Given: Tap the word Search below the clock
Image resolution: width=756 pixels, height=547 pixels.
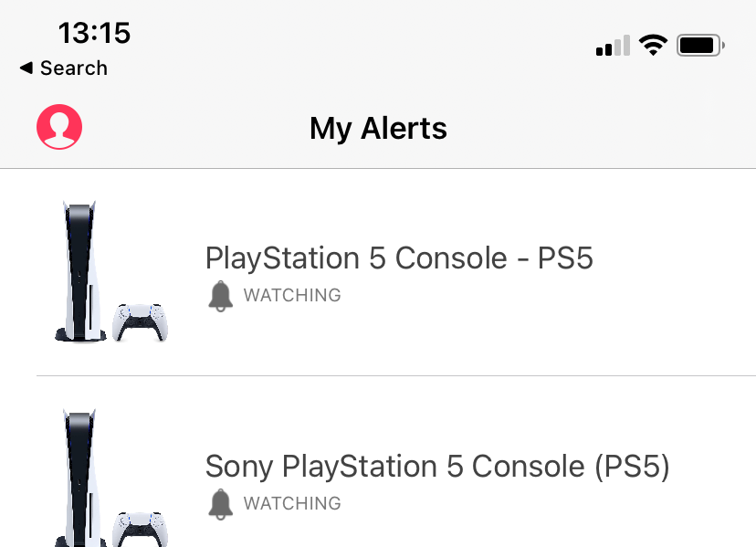Looking at the screenshot, I should [73, 68].
